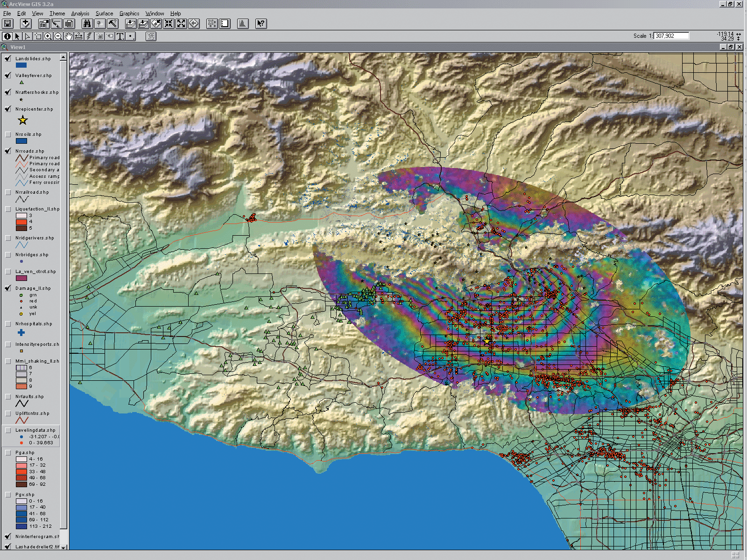Select the Measure ruler tool
This screenshot has width=747, height=560.
point(79,36)
